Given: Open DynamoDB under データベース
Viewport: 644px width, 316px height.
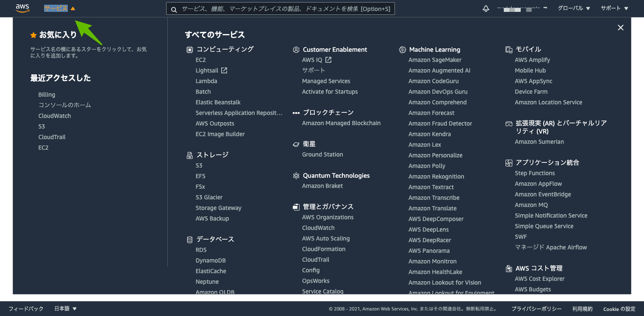Looking at the screenshot, I should click(211, 260).
